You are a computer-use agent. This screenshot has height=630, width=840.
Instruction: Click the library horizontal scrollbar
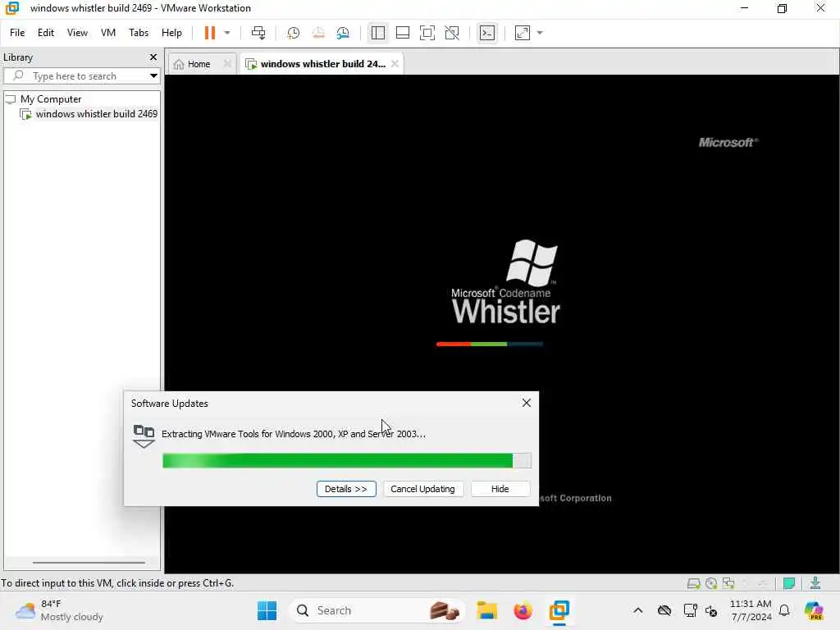pyautogui.click(x=89, y=563)
